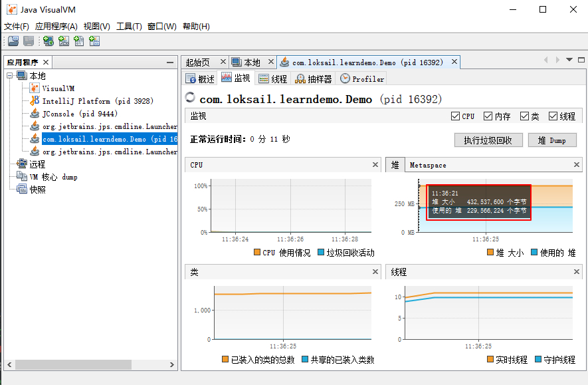Select the 远程 (Remote) node
Image resolution: width=588 pixels, height=385 pixels.
[37, 164]
